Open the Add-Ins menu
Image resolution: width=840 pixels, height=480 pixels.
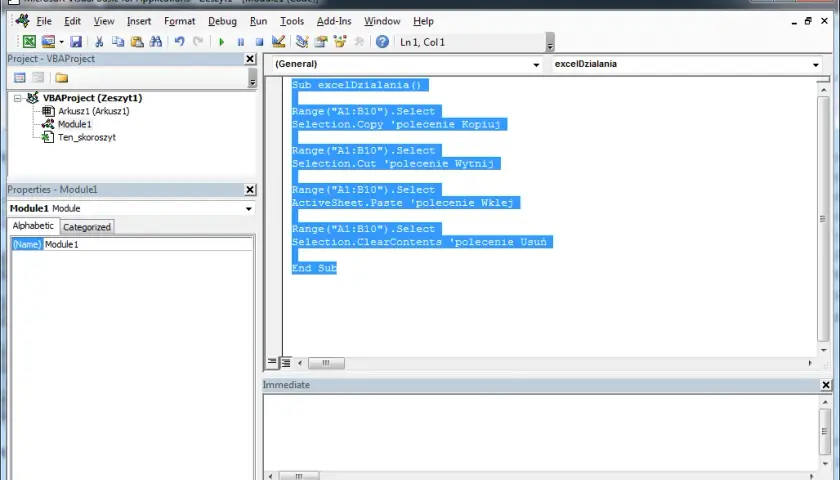point(334,21)
